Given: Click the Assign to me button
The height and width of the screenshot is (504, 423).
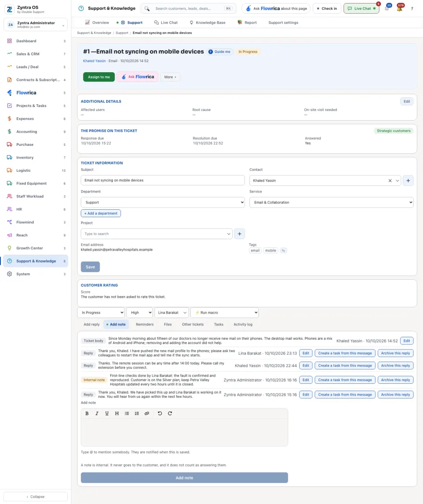Looking at the screenshot, I should point(99,77).
